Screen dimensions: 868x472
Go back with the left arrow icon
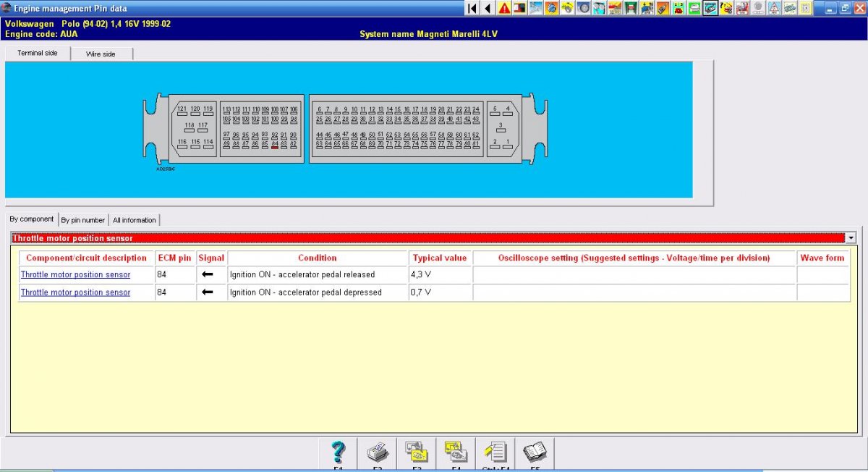point(488,8)
